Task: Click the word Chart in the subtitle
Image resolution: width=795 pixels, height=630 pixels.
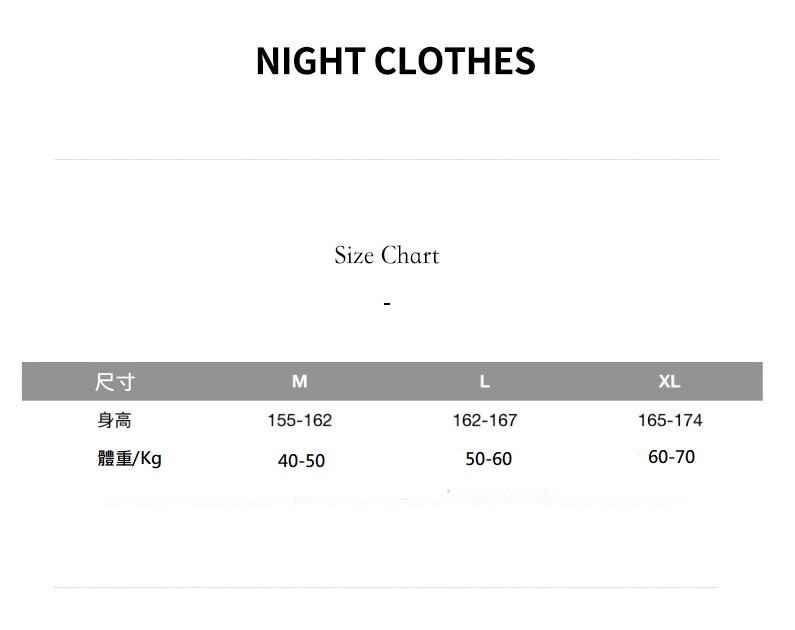Action: [410, 256]
